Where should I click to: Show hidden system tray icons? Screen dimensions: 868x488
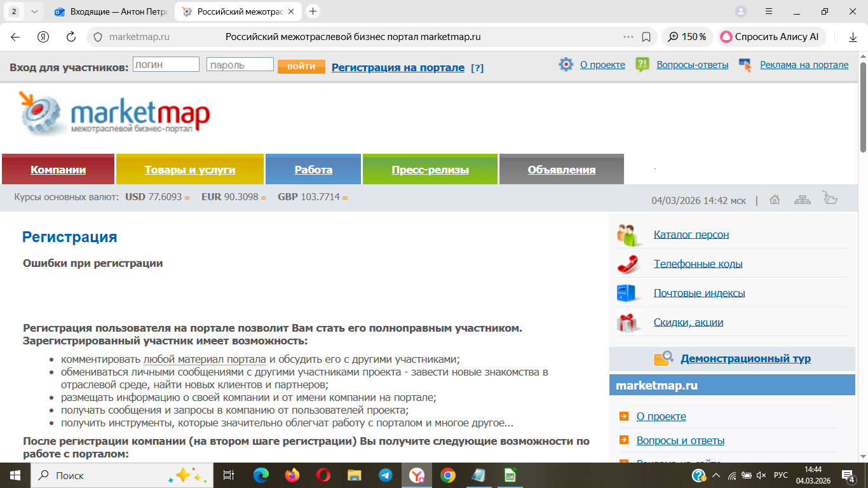click(716, 475)
